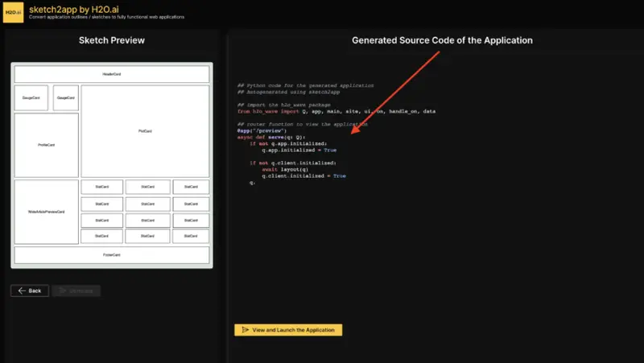The width and height of the screenshot is (644, 363).
Task: Click the HeaderCard box in the sketch
Action: [112, 74]
